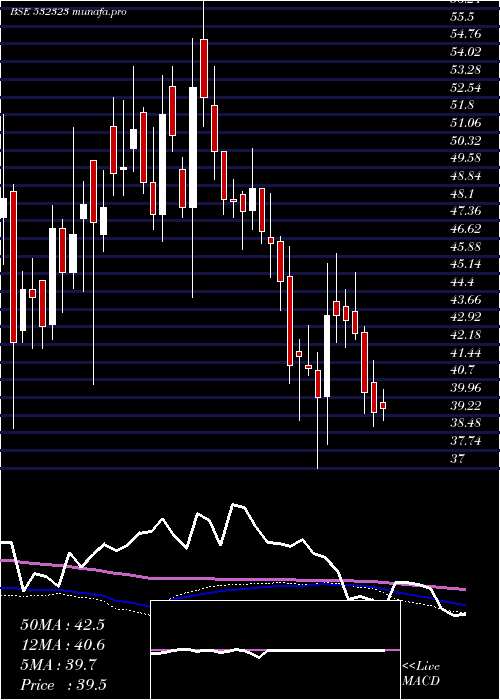Click the 51.8 price axis label

(462, 105)
